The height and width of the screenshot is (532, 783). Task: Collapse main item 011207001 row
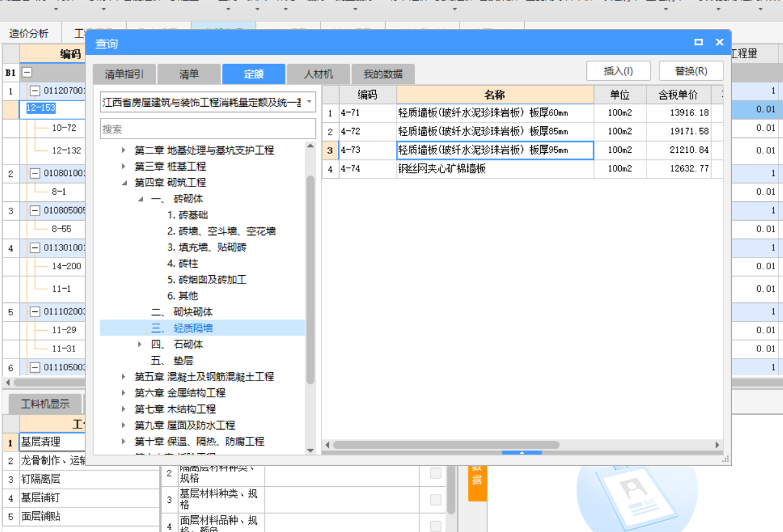pos(35,91)
